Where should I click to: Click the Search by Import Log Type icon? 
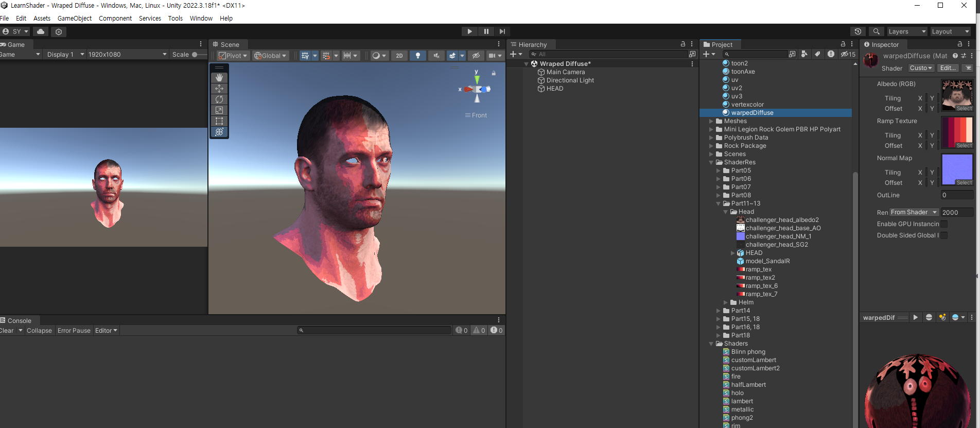point(831,54)
